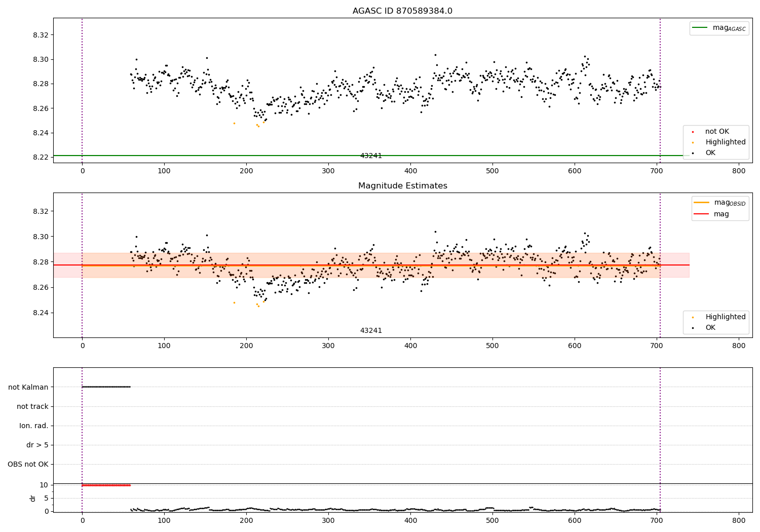
Task: Click 'not OK' in the top plot legend
Action: 717,132
